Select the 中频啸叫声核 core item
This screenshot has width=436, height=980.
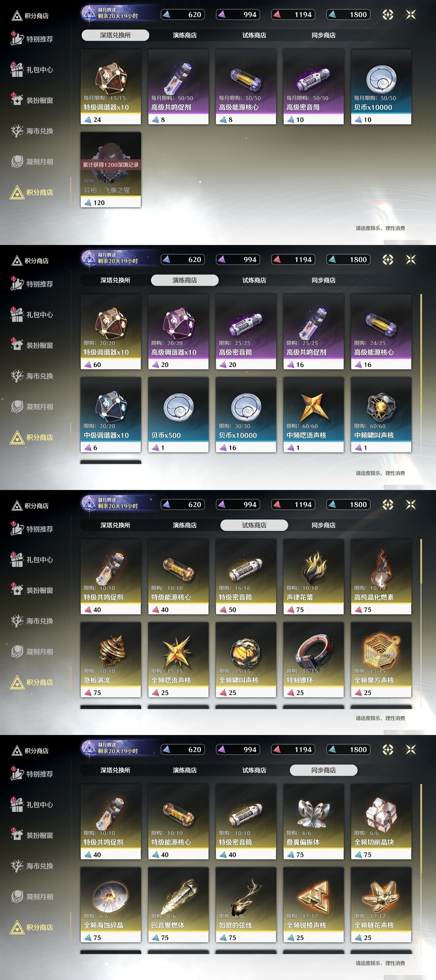coord(381,415)
